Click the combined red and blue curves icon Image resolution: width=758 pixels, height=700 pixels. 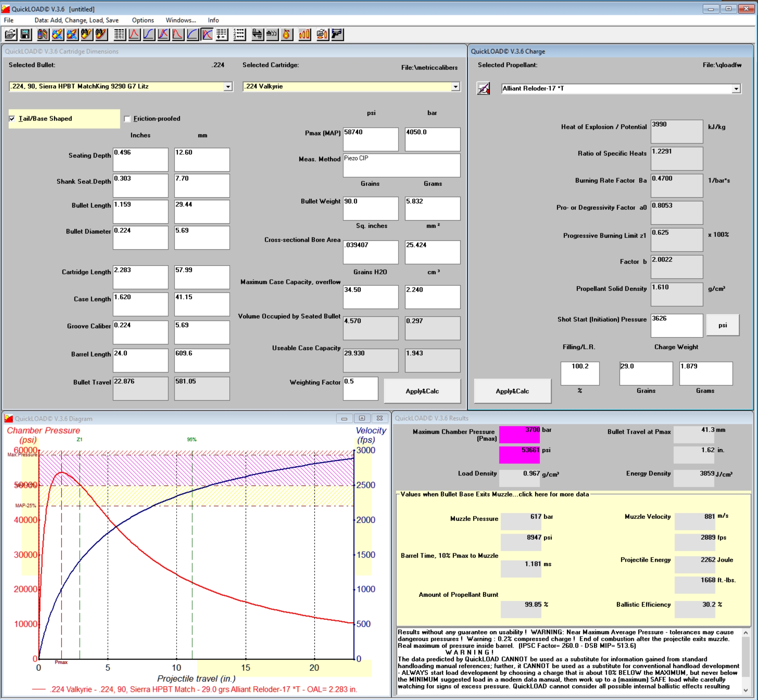163,34
